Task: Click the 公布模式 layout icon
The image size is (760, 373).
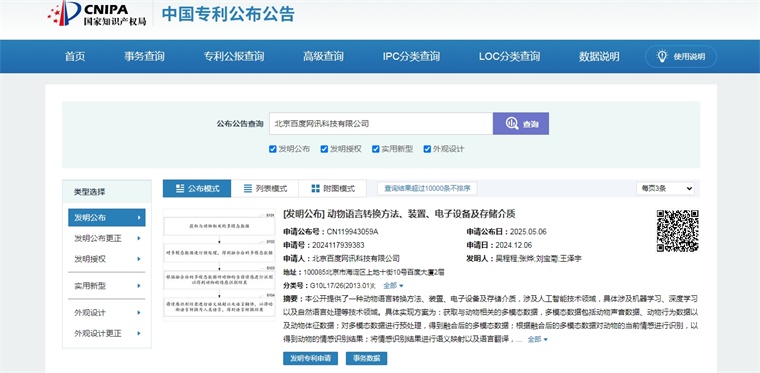Action: [x=180, y=188]
